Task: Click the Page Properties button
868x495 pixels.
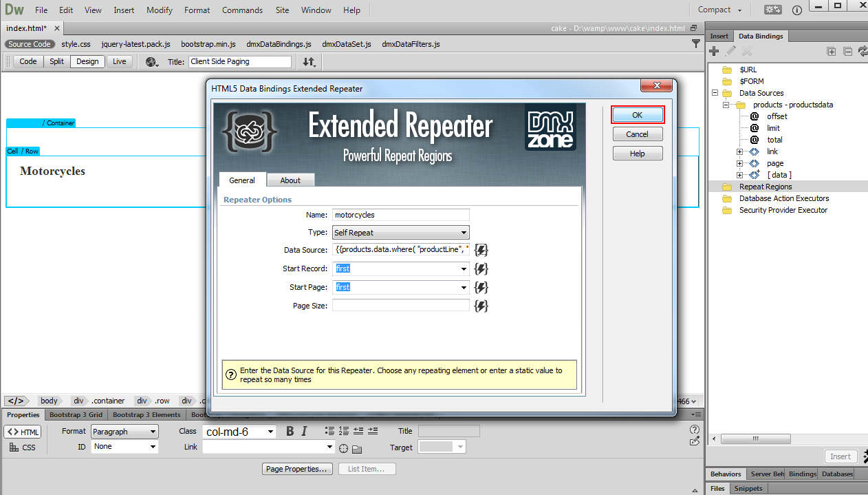Action: coord(298,469)
